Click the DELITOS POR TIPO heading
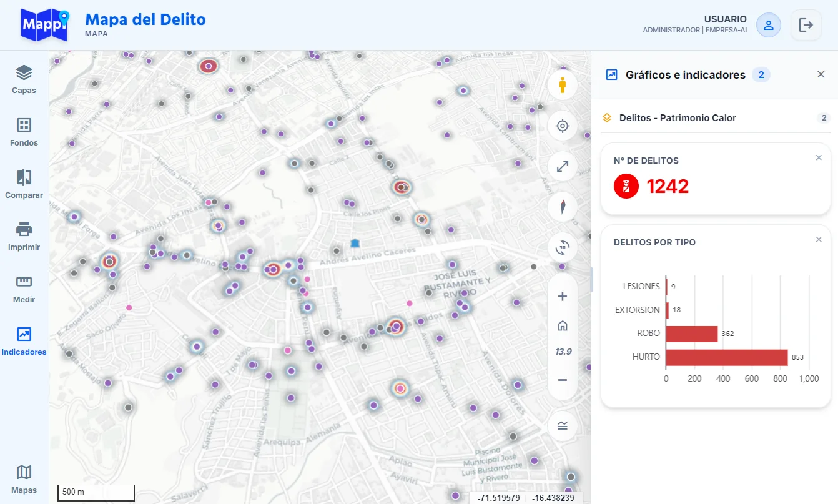 pyautogui.click(x=654, y=242)
